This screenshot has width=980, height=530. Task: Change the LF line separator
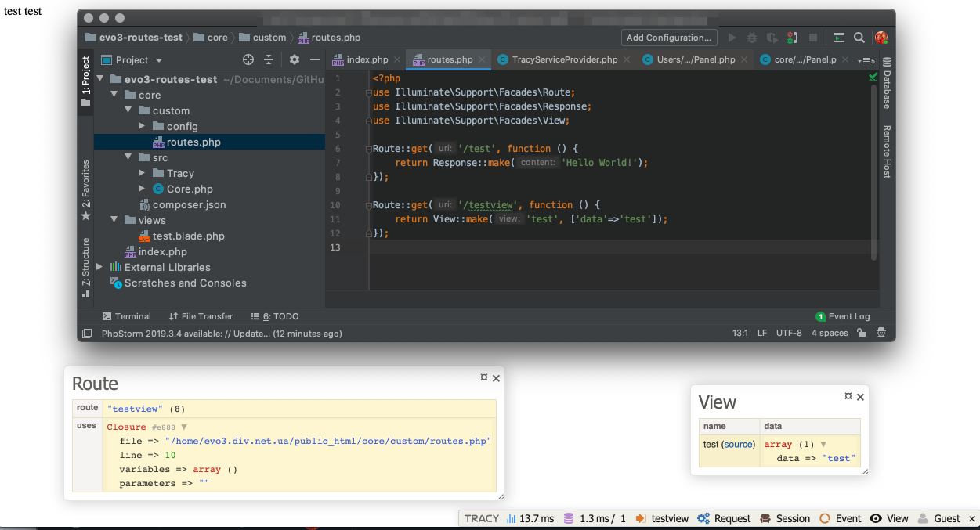(762, 333)
